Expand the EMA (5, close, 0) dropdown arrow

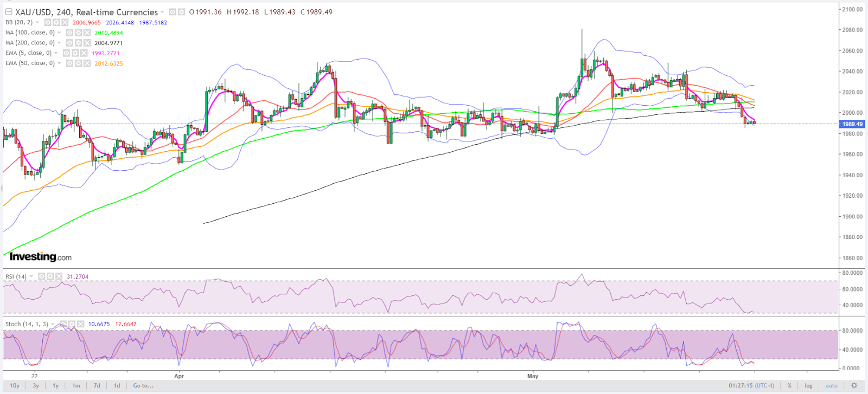tap(56, 53)
